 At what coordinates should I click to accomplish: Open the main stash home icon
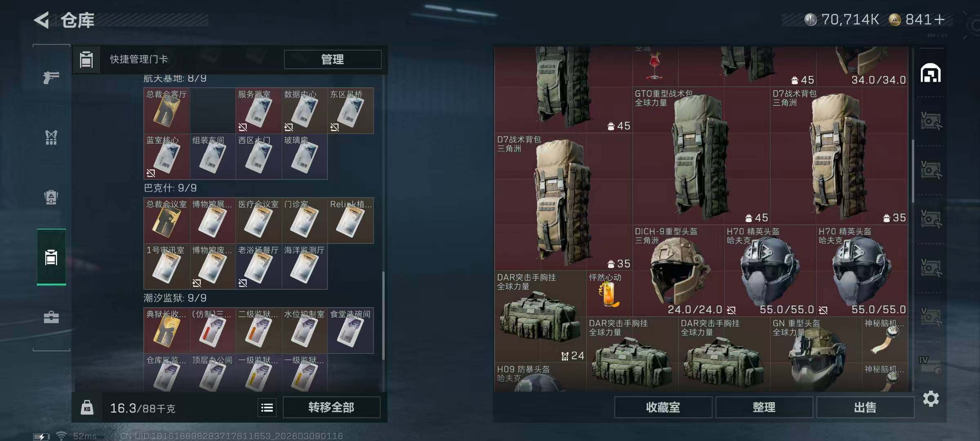pos(930,73)
